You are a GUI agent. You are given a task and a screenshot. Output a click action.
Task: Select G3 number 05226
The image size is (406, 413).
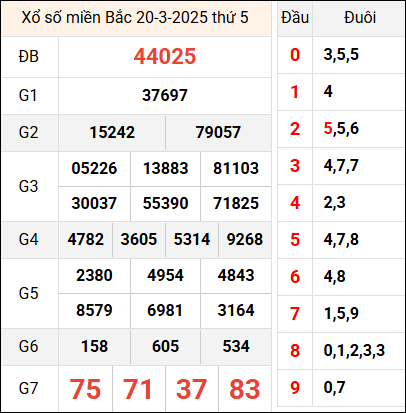click(94, 168)
